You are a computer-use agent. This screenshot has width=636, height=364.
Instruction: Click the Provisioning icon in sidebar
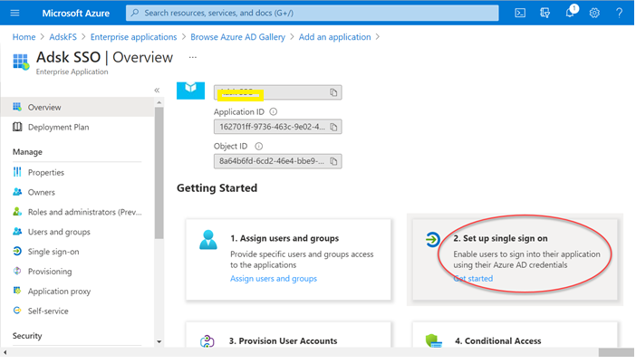[17, 271]
